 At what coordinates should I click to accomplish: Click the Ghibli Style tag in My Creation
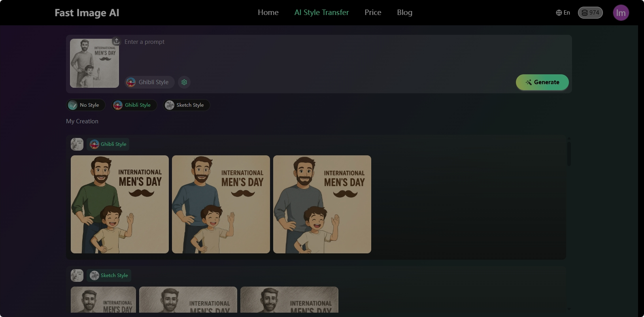coord(108,144)
